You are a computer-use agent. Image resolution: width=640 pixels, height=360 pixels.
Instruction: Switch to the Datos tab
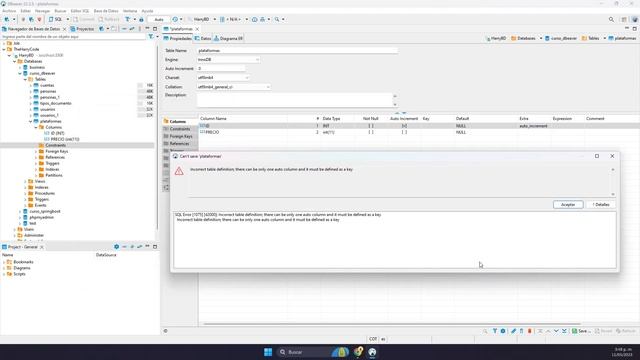point(203,38)
